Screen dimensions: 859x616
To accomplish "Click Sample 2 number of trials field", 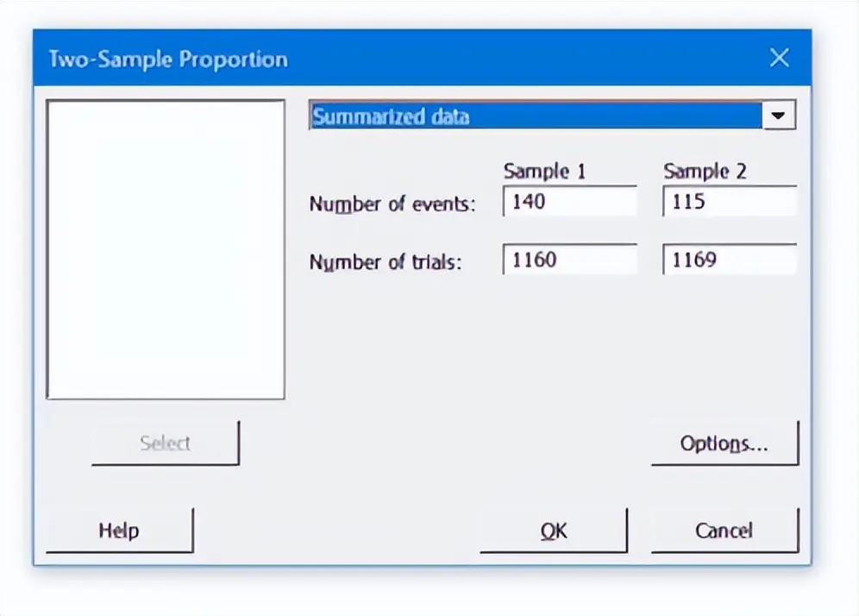I will [x=729, y=259].
